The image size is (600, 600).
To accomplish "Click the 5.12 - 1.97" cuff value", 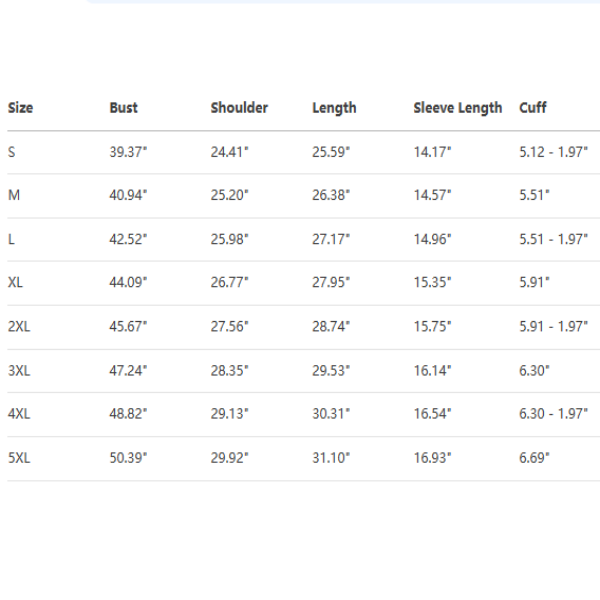I will click(553, 152).
